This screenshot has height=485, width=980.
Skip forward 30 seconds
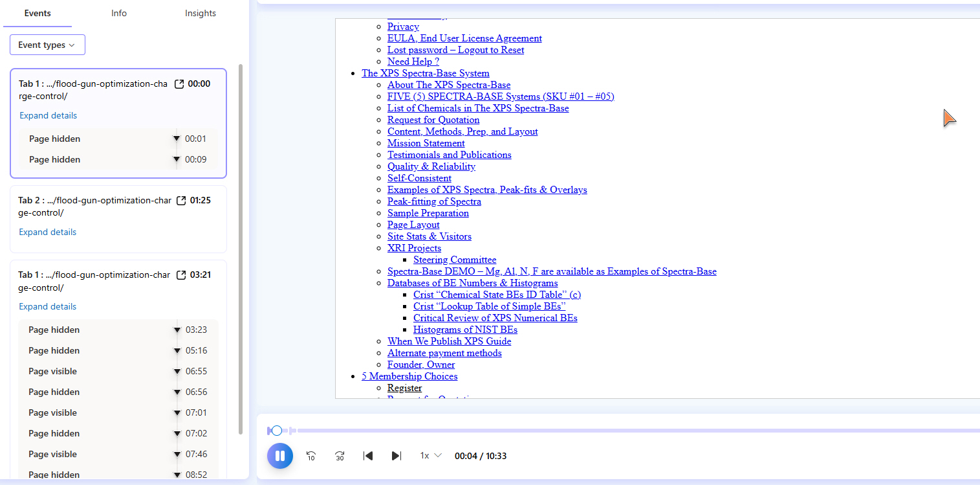(x=340, y=456)
